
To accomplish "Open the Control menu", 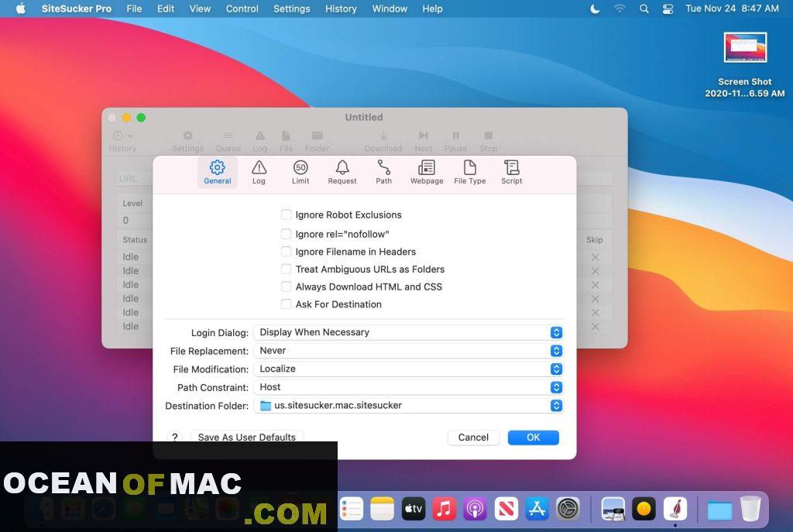I will point(242,9).
